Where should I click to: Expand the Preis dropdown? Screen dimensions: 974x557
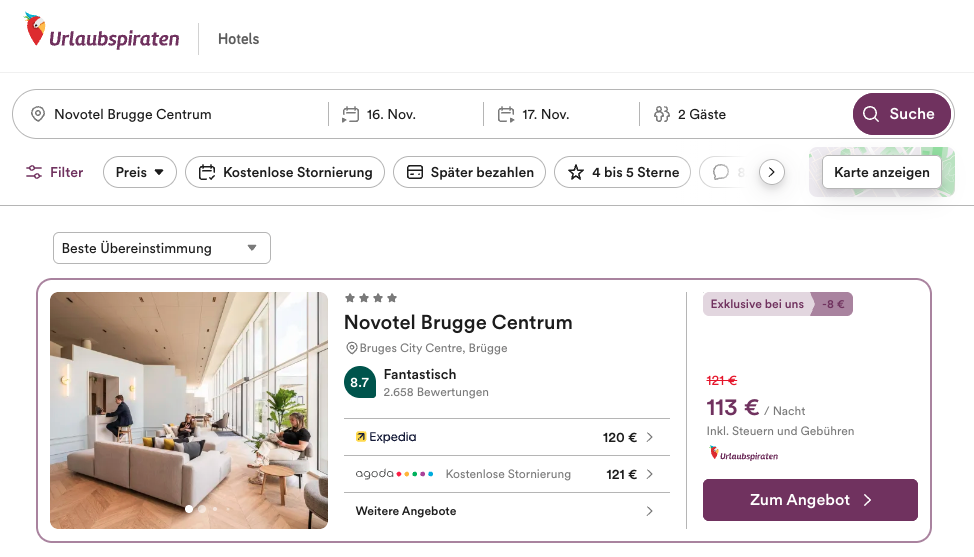[x=139, y=172]
